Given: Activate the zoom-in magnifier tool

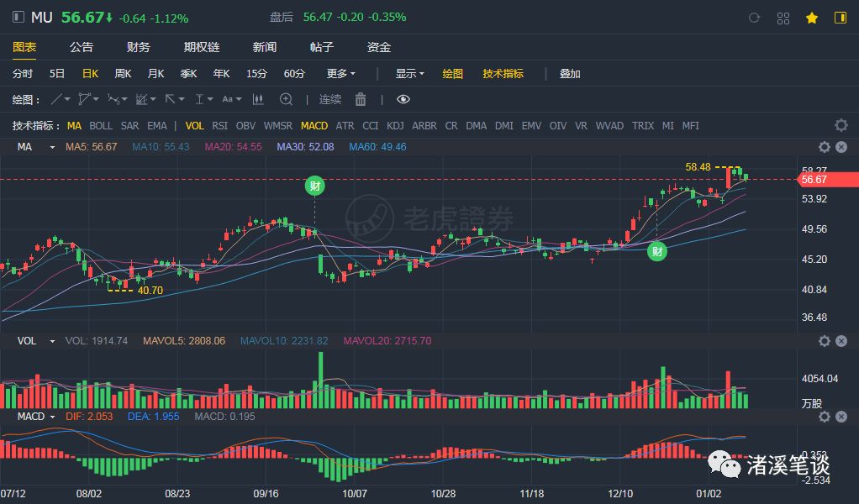Looking at the screenshot, I should coord(286,100).
